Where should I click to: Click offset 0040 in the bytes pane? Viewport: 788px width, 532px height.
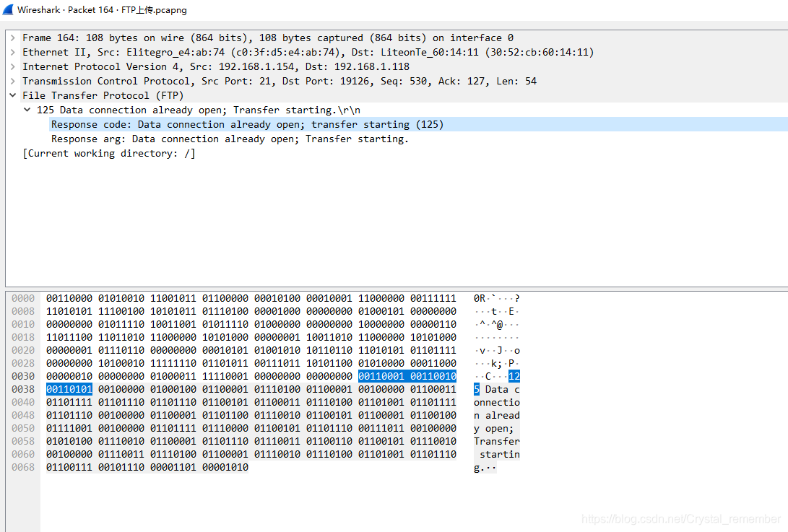click(23, 402)
